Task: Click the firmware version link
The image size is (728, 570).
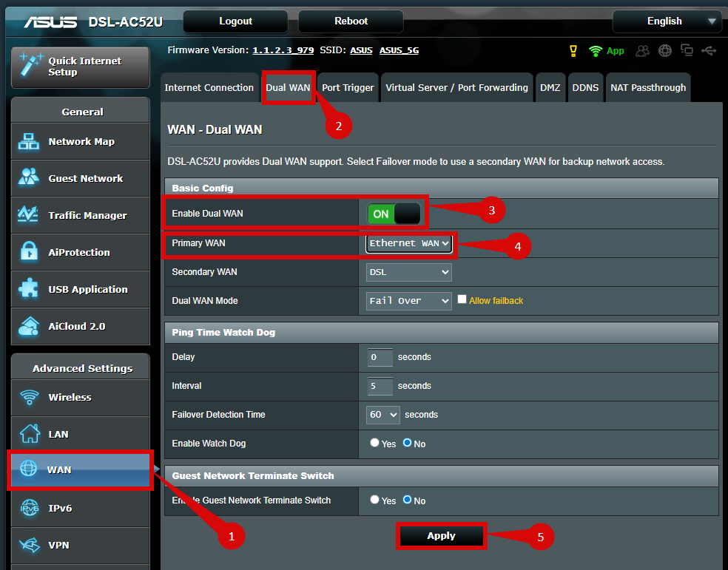Action: [283, 51]
